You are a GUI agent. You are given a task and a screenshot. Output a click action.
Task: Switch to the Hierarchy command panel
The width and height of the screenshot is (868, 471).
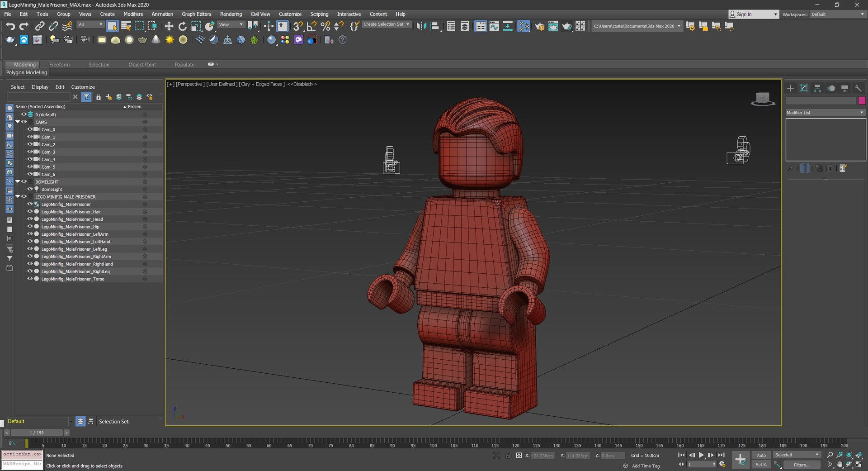pyautogui.click(x=817, y=88)
